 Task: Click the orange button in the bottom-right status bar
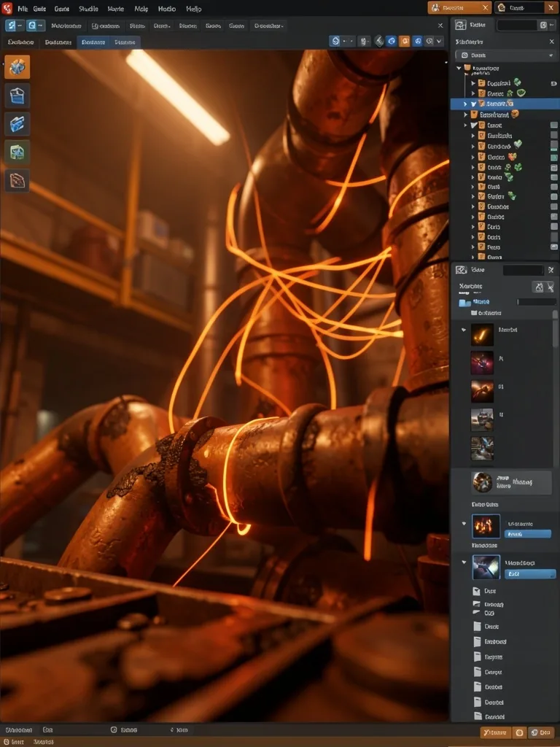pyautogui.click(x=495, y=732)
